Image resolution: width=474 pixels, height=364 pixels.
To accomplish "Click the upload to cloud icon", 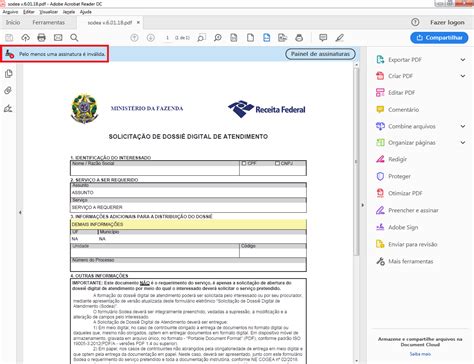I will [25, 38].
